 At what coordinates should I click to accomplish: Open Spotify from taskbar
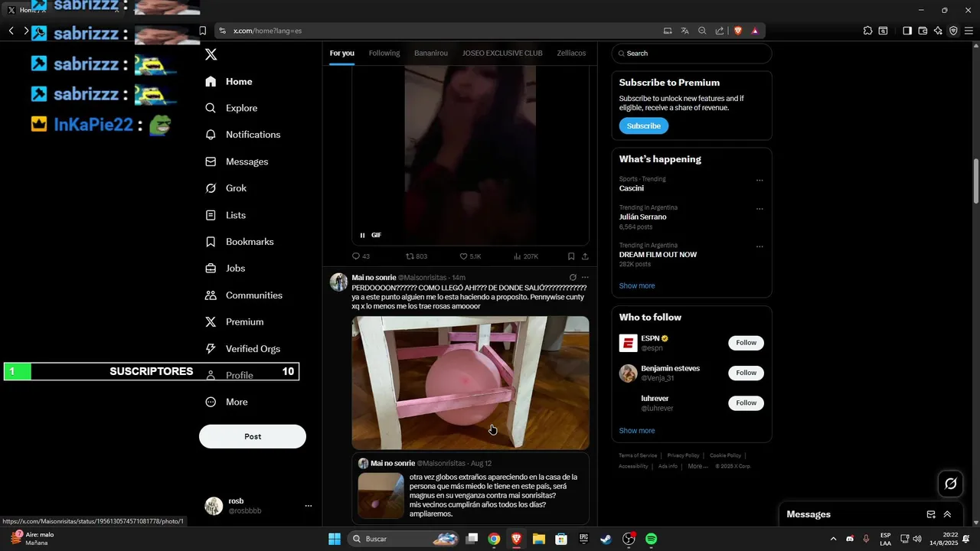651,539
